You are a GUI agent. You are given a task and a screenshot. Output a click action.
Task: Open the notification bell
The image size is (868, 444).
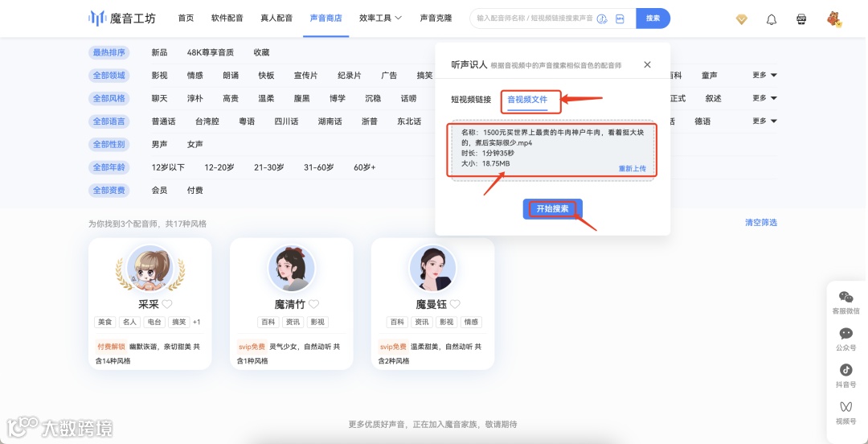pyautogui.click(x=771, y=19)
